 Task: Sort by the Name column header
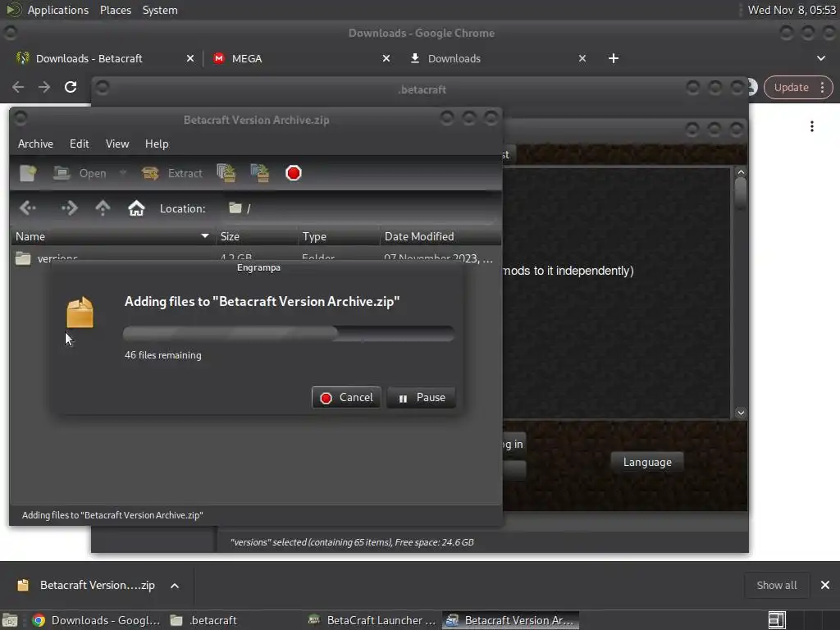click(x=112, y=236)
